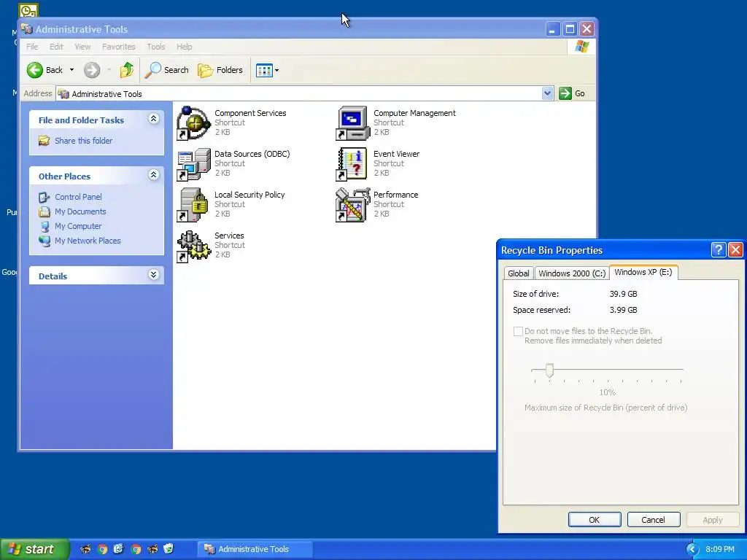Open the Favorites menu
747x560 pixels.
point(119,47)
